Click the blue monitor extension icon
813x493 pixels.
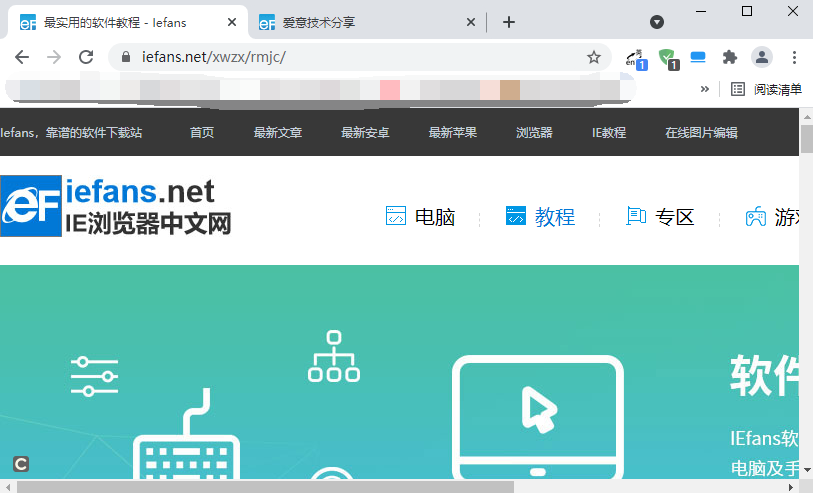pyautogui.click(x=698, y=57)
